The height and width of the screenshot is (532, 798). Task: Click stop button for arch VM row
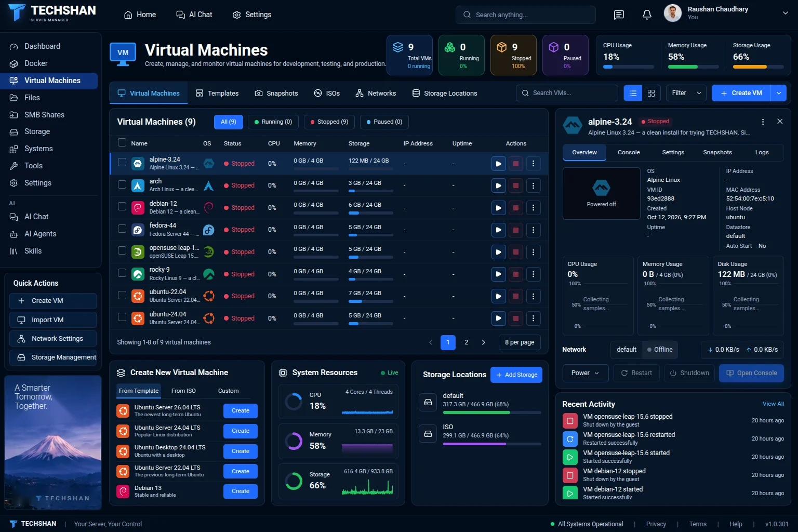515,185
